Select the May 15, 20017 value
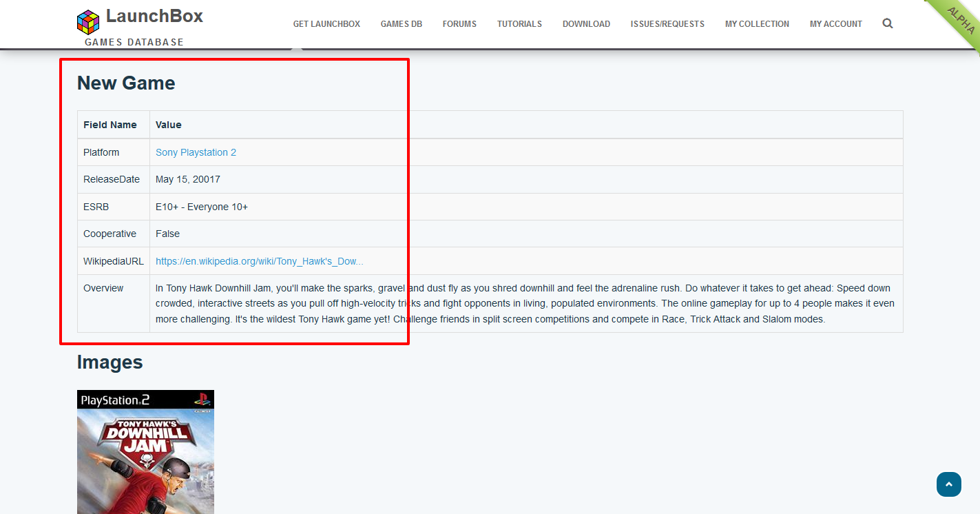 pyautogui.click(x=188, y=179)
